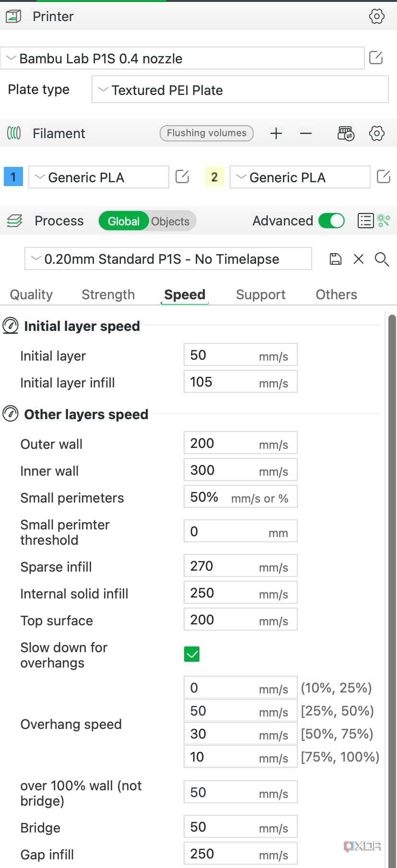Click the Initial layer speed gauge icon
Viewport: 397px width, 868px height.
pyautogui.click(x=11, y=326)
